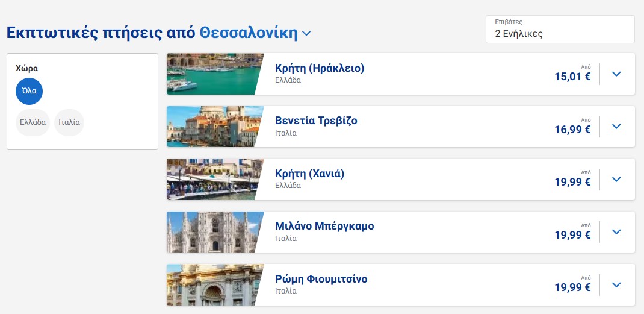Expand the Κρήτη (Χανιά) flight row chevron
644x314 pixels.
click(616, 180)
